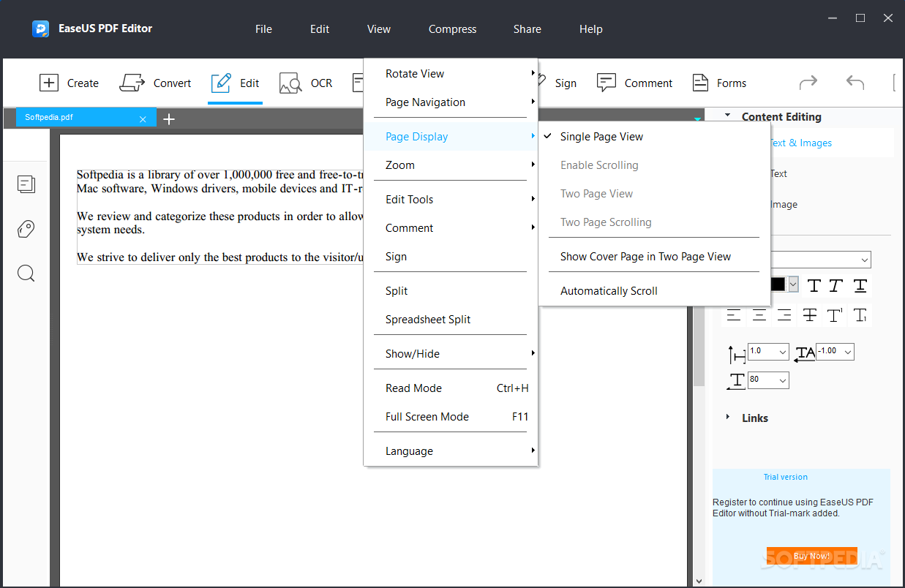The image size is (905, 588).
Task: Open the page thumbnails sidebar icon
Action: tap(26, 184)
